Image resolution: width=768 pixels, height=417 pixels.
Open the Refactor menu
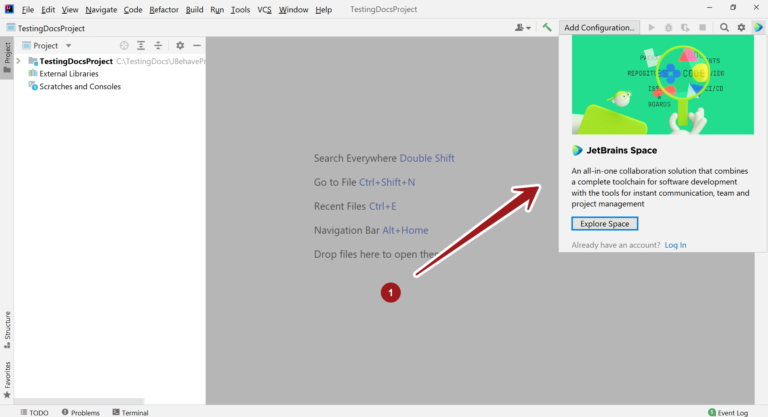[x=164, y=9]
